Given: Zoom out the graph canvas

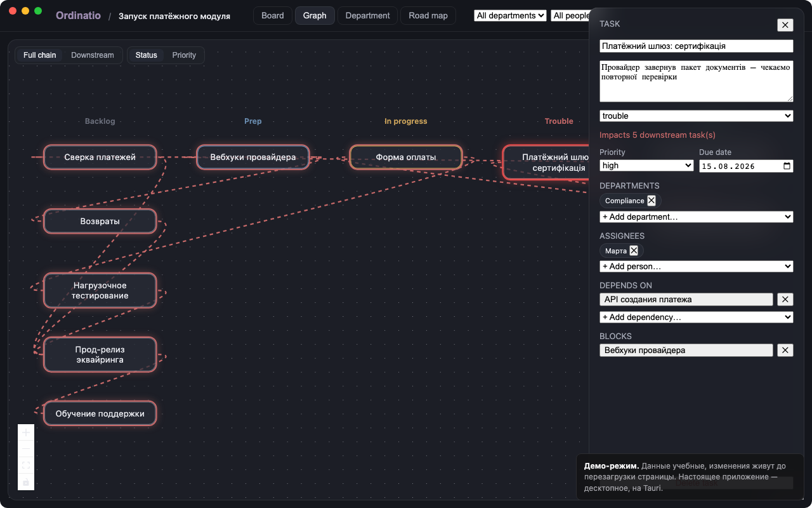Looking at the screenshot, I should (26, 449).
